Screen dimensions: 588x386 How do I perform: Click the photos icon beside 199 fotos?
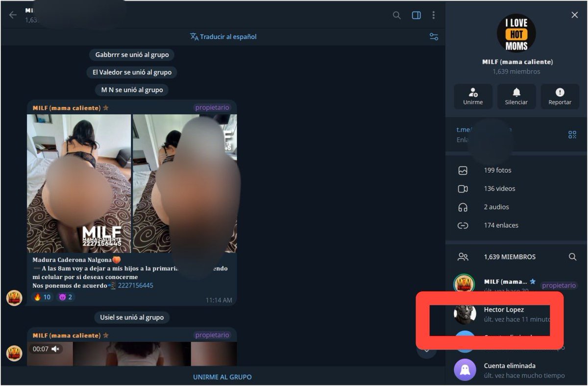pyautogui.click(x=463, y=170)
